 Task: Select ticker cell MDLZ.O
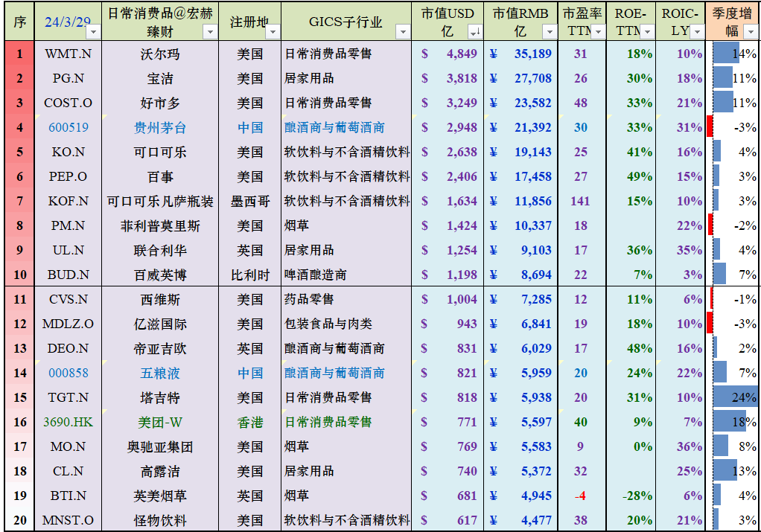coord(68,324)
